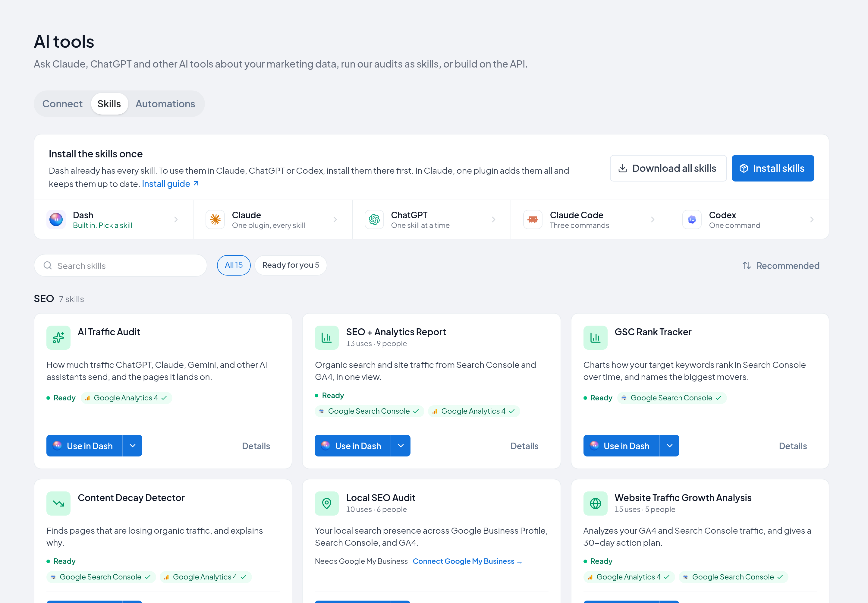Image resolution: width=868 pixels, height=603 pixels.
Task: Switch to the Connect tab
Action: pyautogui.click(x=62, y=104)
